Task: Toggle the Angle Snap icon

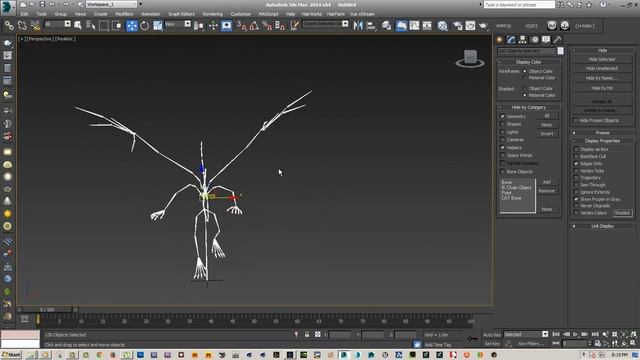Action: pyautogui.click(x=254, y=26)
